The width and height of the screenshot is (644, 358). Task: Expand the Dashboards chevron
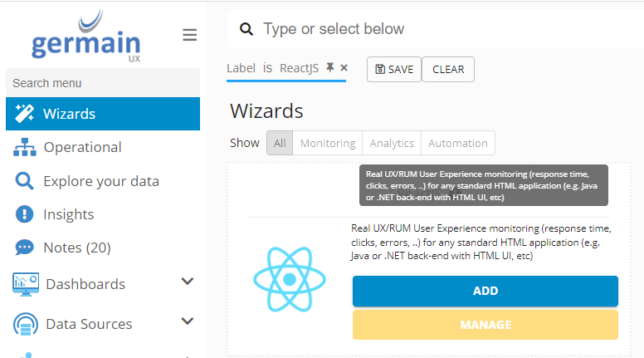(188, 282)
